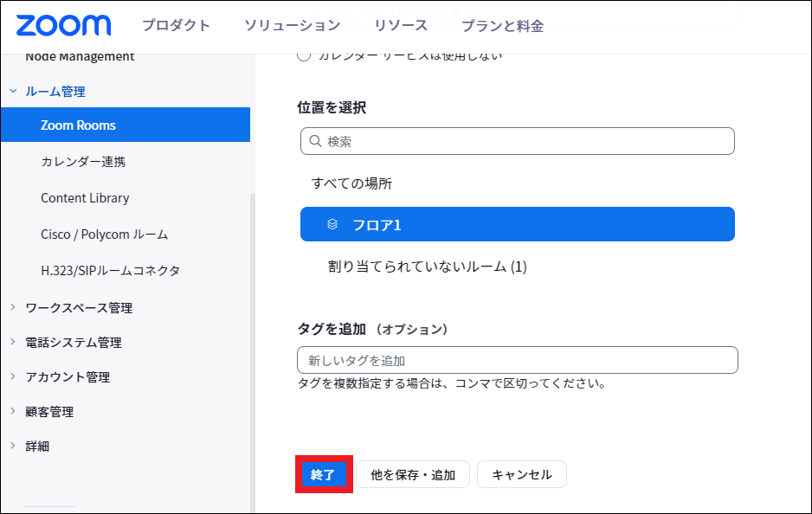This screenshot has height=514, width=812.
Task: Expand the ワークスペース管理 chevron
Action: (x=13, y=307)
